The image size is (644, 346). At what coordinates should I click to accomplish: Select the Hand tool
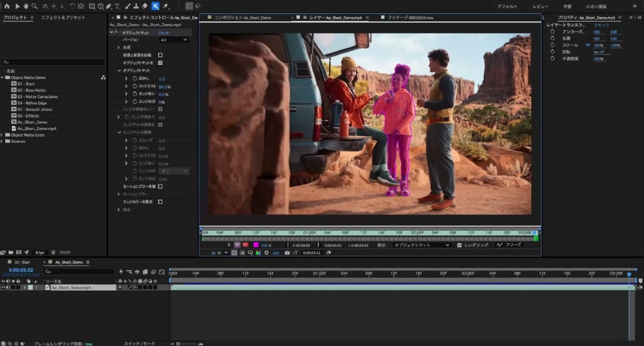click(x=26, y=6)
